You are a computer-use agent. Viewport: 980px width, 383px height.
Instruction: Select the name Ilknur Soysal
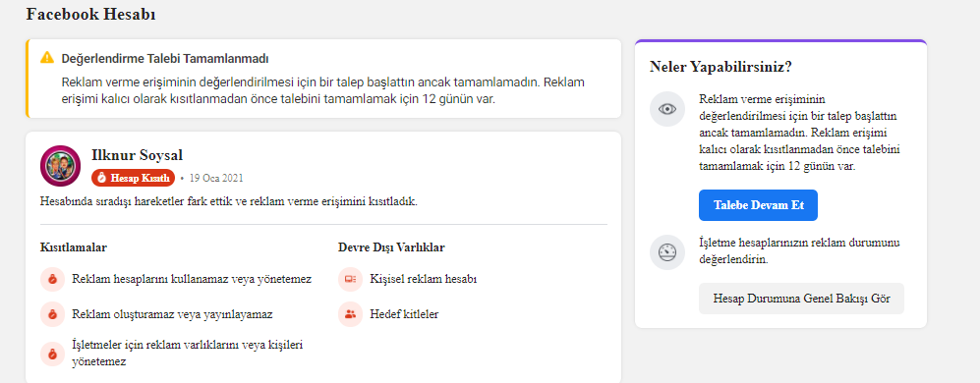(x=137, y=155)
